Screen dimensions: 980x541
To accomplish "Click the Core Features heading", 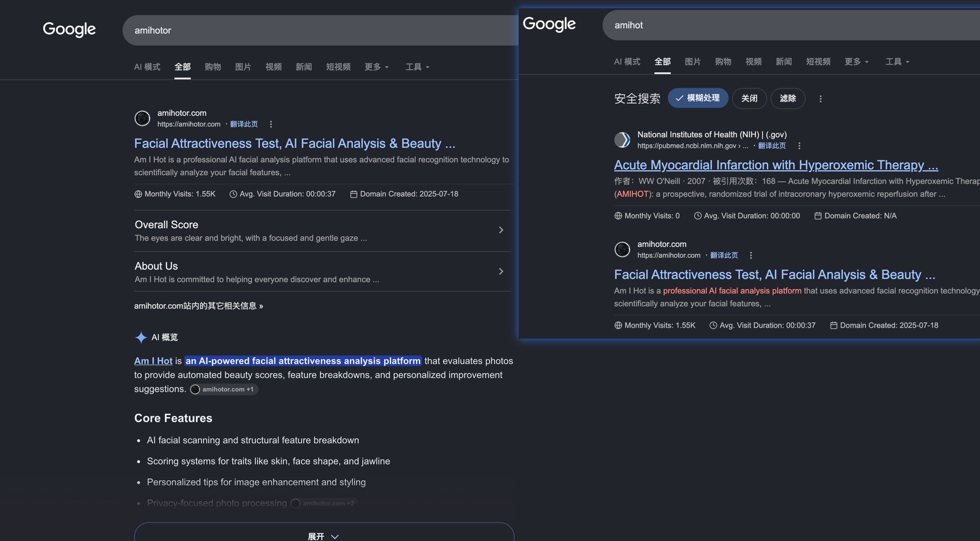I will [173, 418].
